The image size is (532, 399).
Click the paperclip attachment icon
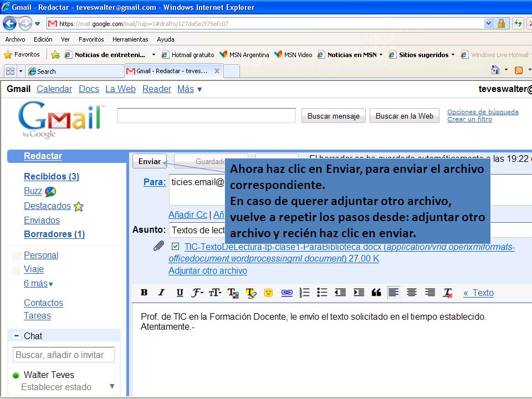point(158,245)
